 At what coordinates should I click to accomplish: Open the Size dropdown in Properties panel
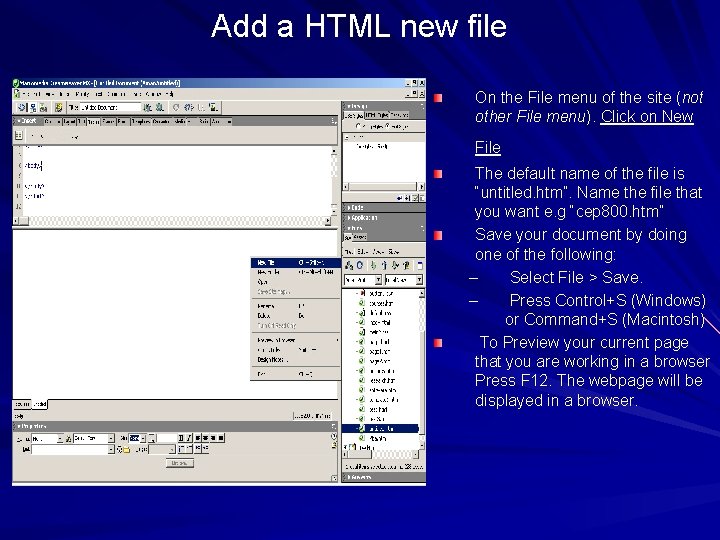(x=143, y=439)
